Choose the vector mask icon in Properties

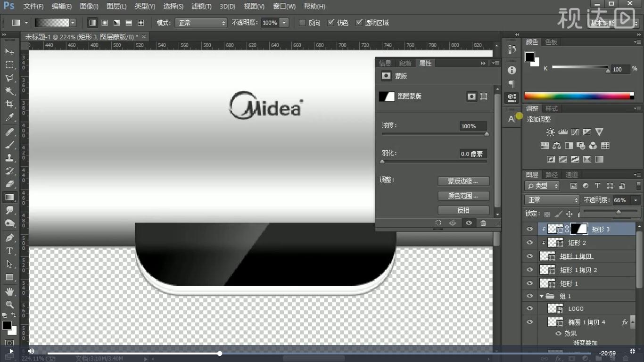[484, 96]
